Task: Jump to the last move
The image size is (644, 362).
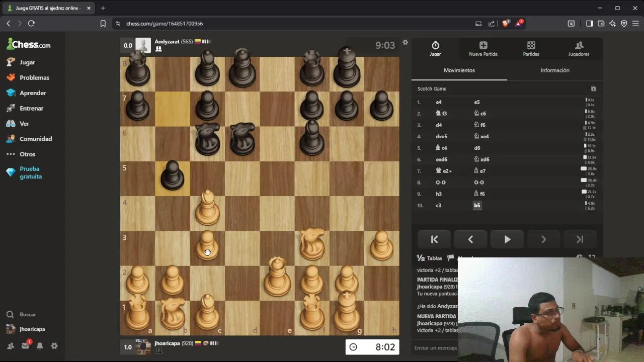Action: 580,240
